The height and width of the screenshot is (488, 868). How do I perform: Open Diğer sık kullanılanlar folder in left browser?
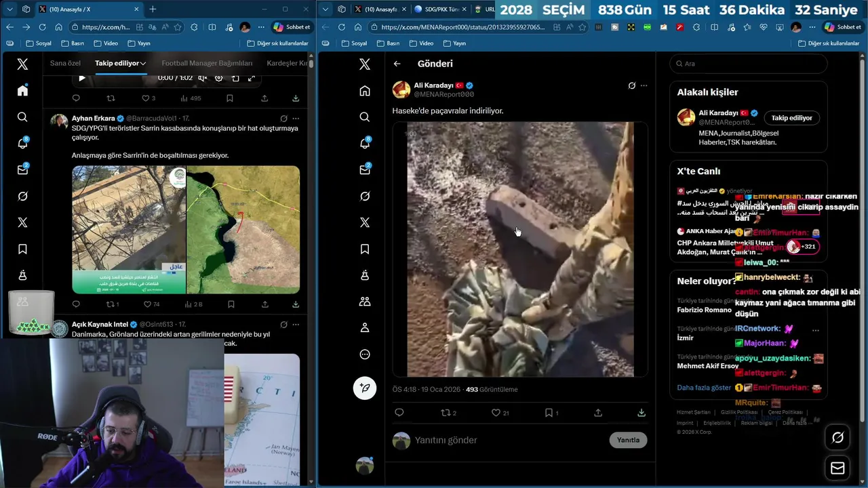[277, 43]
